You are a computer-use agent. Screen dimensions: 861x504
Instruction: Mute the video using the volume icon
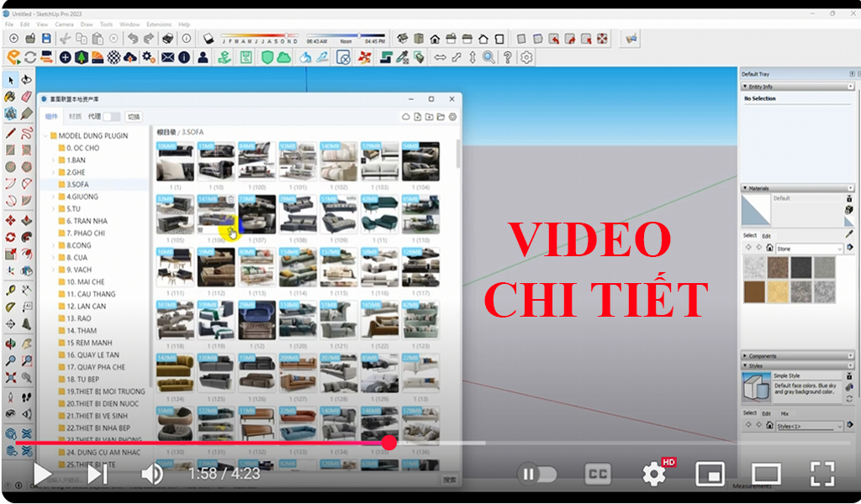[151, 474]
